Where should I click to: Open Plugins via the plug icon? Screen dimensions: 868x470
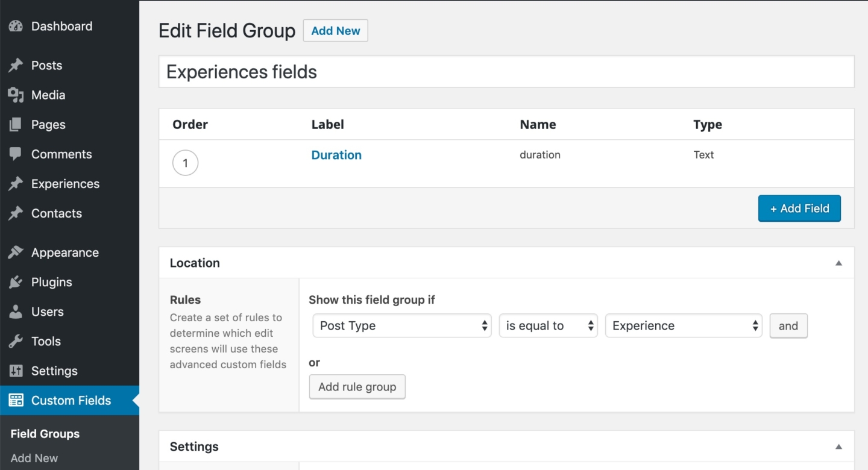pos(15,281)
